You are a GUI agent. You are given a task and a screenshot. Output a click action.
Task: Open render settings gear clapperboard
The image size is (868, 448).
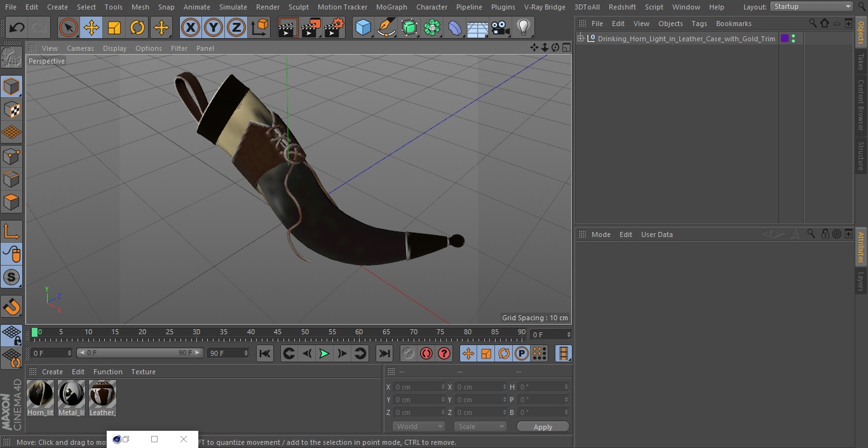coord(334,28)
